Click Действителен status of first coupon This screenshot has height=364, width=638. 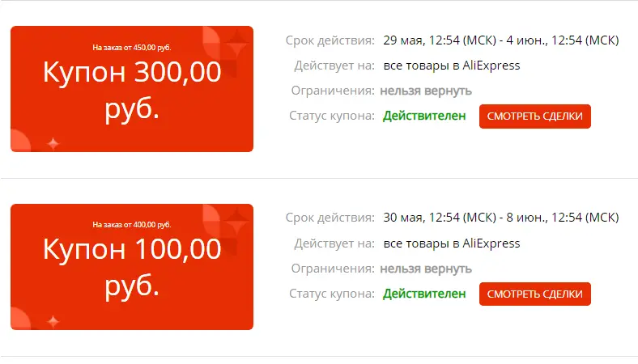(424, 116)
